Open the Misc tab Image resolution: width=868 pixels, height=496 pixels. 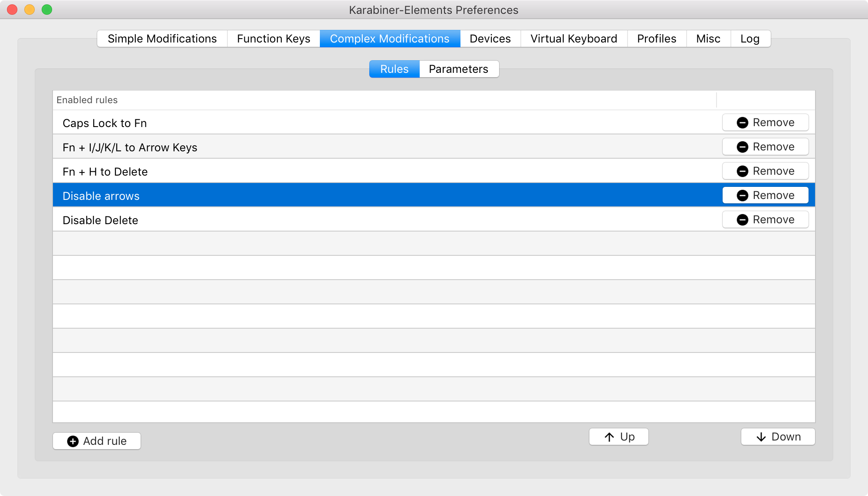pyautogui.click(x=708, y=39)
